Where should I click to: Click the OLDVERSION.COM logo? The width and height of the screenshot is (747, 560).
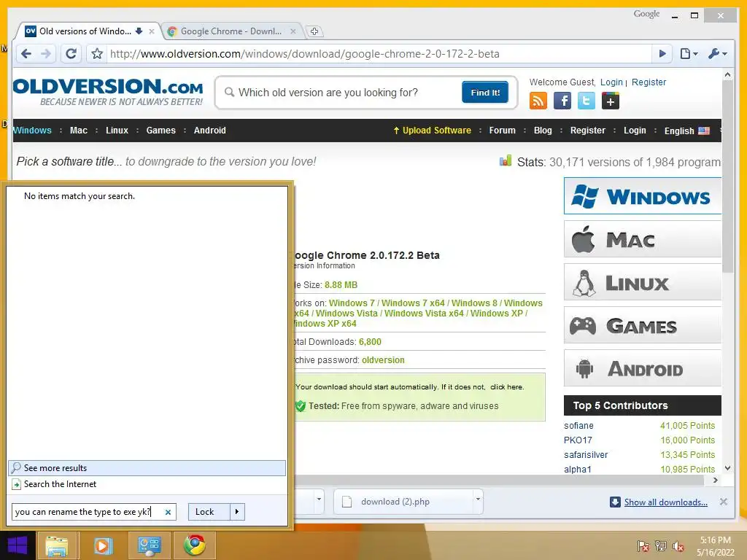pos(108,91)
